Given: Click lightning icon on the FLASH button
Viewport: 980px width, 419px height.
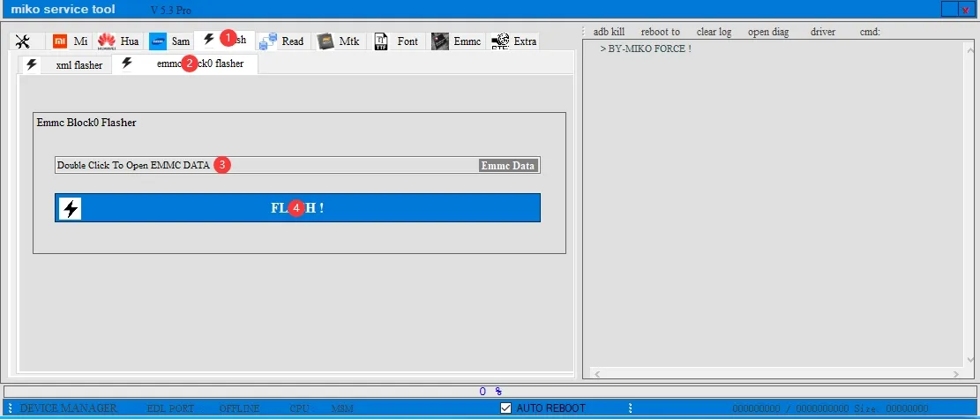Looking at the screenshot, I should 71,208.
